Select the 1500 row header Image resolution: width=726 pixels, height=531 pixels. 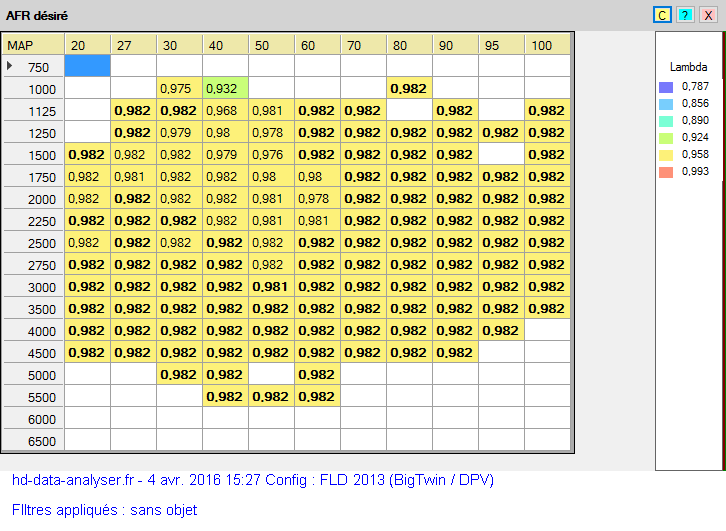coord(33,154)
